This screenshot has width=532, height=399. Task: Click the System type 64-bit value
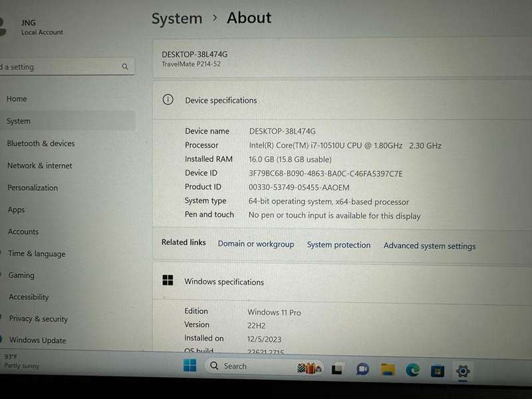329,201
